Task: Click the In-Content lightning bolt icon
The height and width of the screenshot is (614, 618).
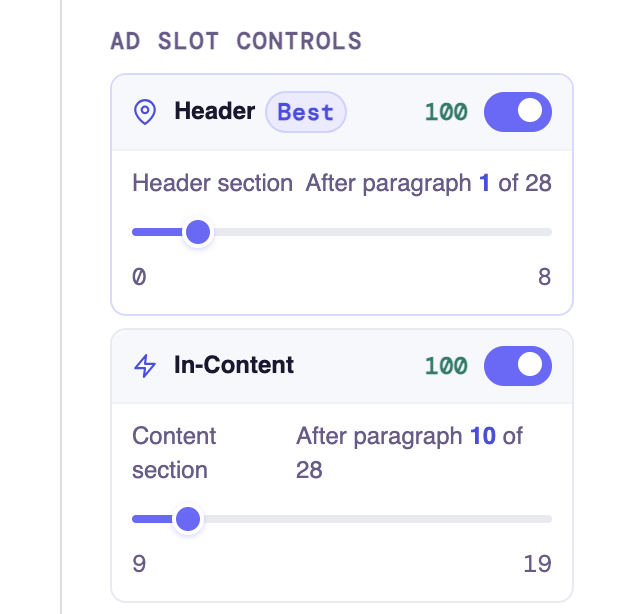Action: 145,366
